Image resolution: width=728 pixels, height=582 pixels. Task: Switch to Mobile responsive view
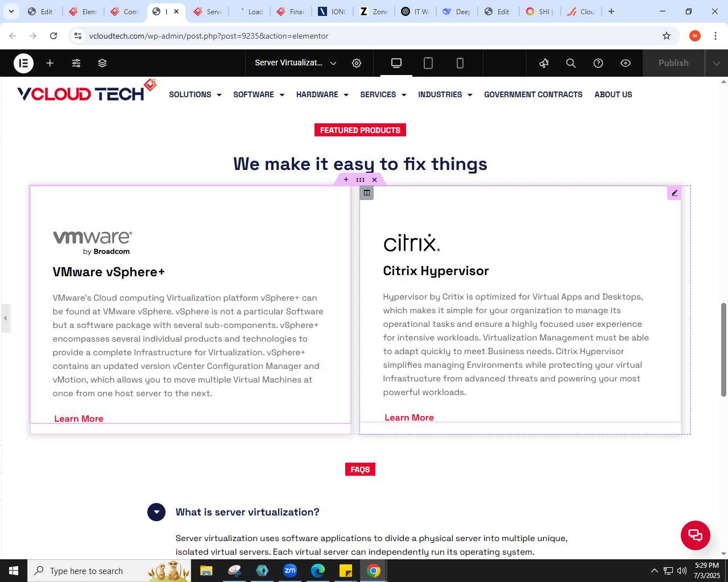[x=460, y=63]
